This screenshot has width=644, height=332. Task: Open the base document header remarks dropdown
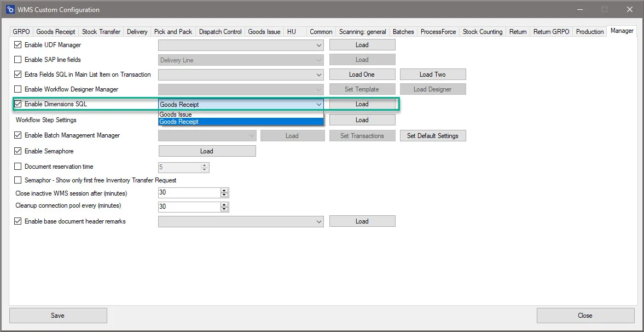coord(241,221)
